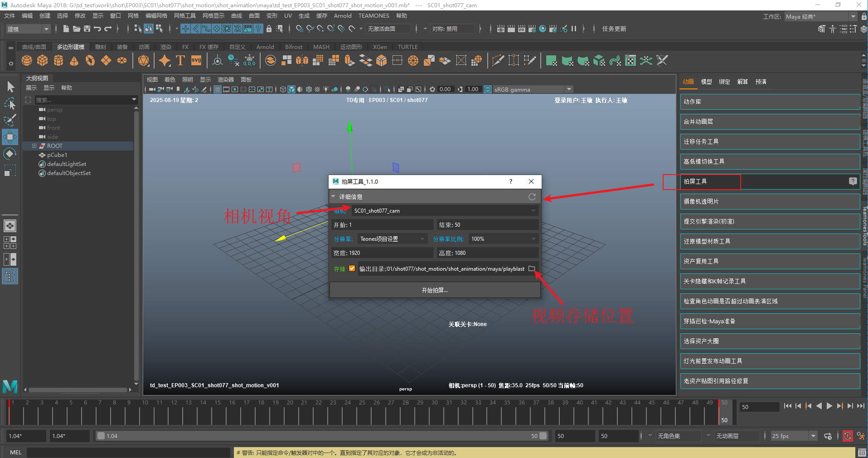Image resolution: width=868 pixels, height=458 pixels.
Task: Click the 结束 end frame field
Action: [x=487, y=225]
